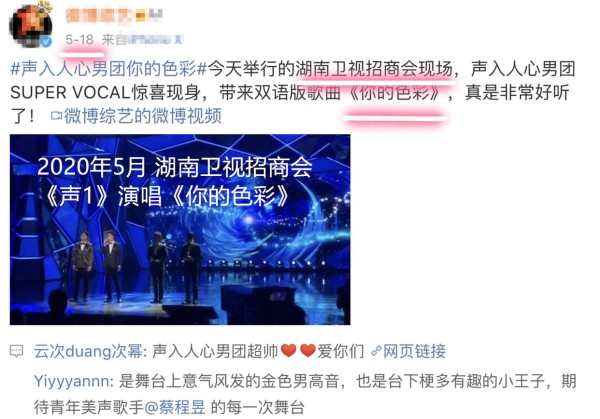Click the @蔡程昱 mention
The width and height of the screenshot is (600, 419).
(x=175, y=407)
